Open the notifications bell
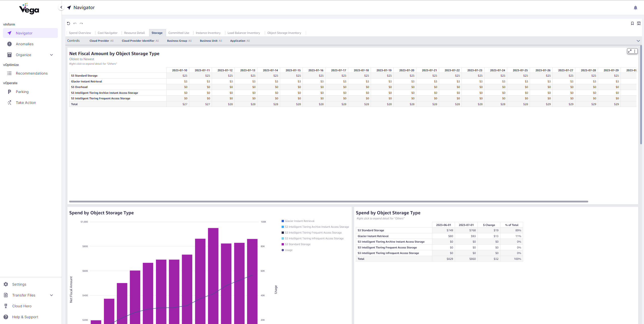The image size is (644, 324). click(x=635, y=8)
